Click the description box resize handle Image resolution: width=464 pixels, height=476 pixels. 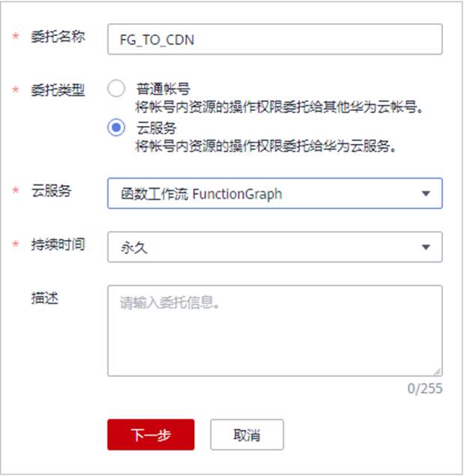pyautogui.click(x=437, y=370)
